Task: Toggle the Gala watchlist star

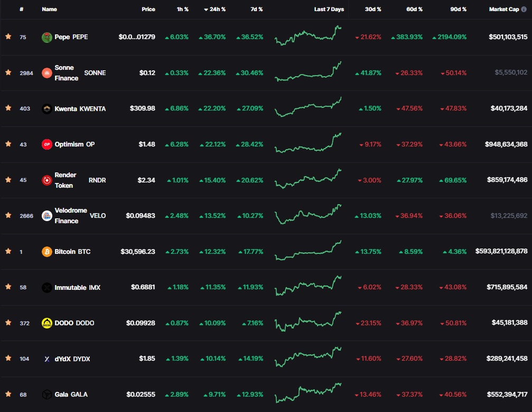Action: [8, 393]
